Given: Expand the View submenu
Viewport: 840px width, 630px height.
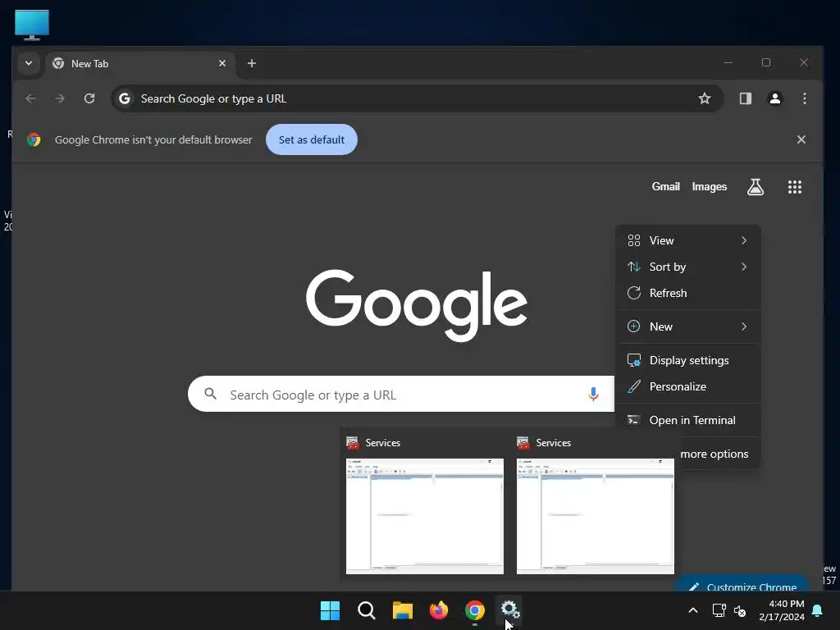Looking at the screenshot, I should (x=688, y=240).
